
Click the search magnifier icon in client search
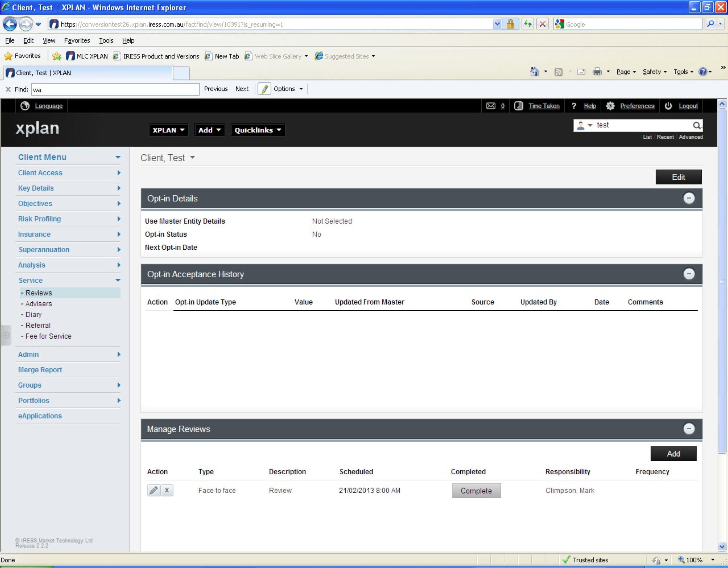point(696,126)
